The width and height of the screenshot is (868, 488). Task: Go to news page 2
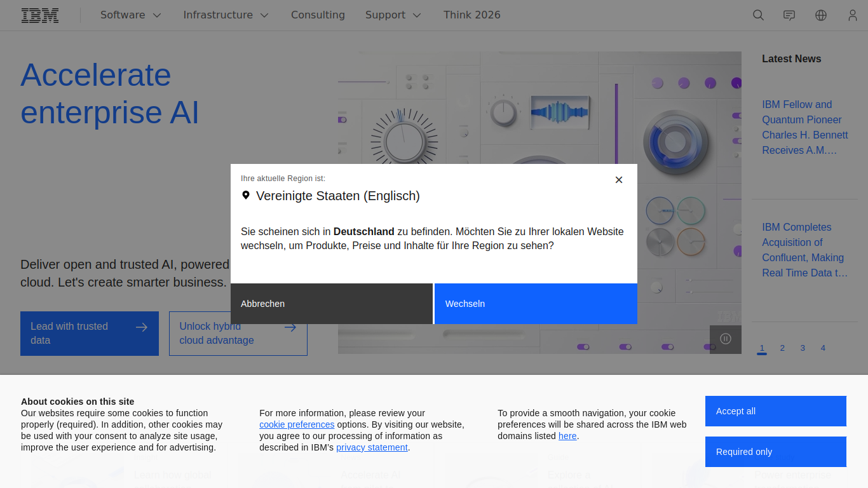click(x=782, y=348)
